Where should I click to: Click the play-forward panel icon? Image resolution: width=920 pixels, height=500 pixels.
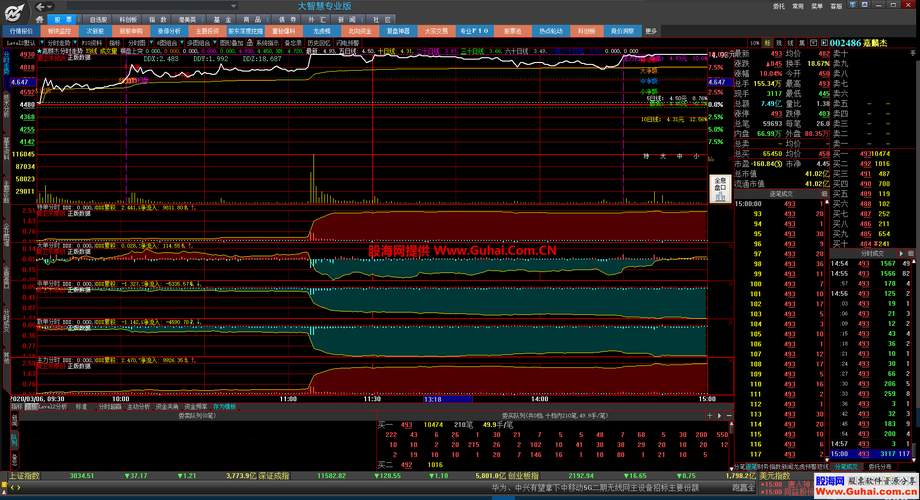824,43
